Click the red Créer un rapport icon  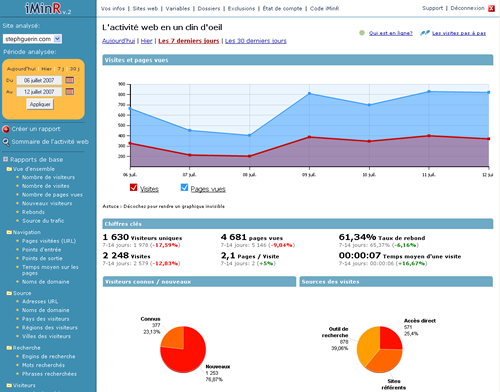pos(6,129)
